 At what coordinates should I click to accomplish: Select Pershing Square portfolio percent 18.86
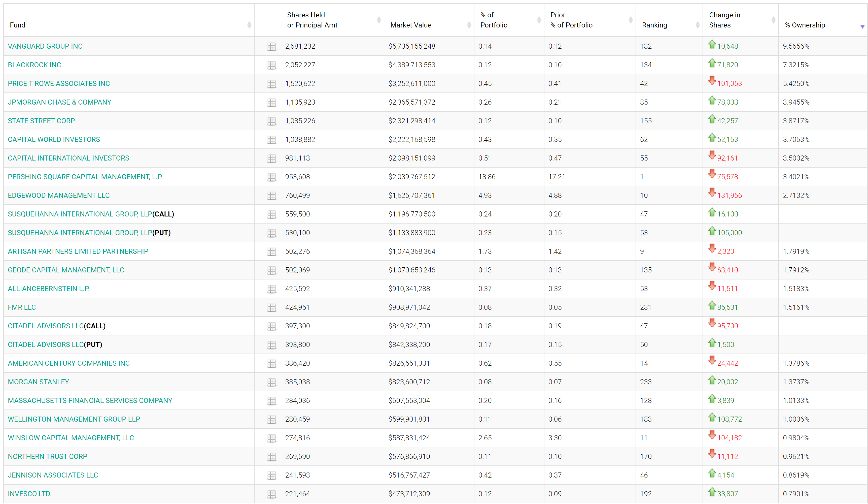coord(487,176)
